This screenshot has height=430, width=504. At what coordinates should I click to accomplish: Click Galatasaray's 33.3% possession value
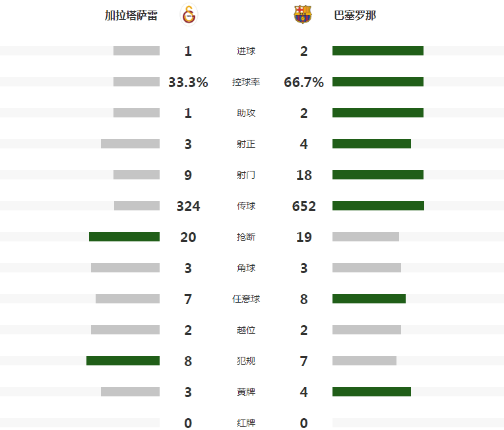click(x=188, y=82)
